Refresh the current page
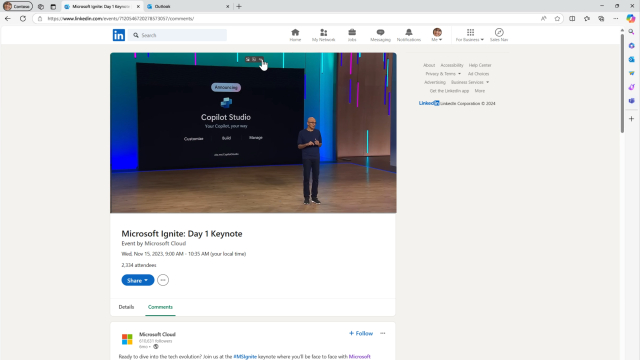The image size is (640, 360). (23, 18)
